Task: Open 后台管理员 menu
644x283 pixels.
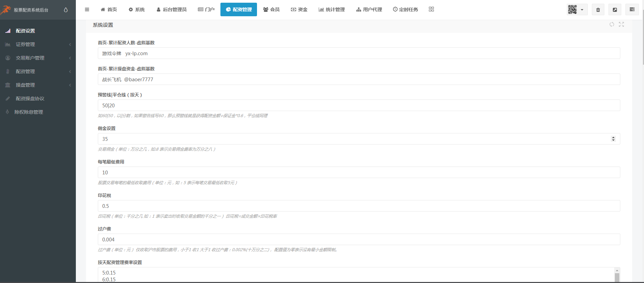Action: [x=172, y=9]
